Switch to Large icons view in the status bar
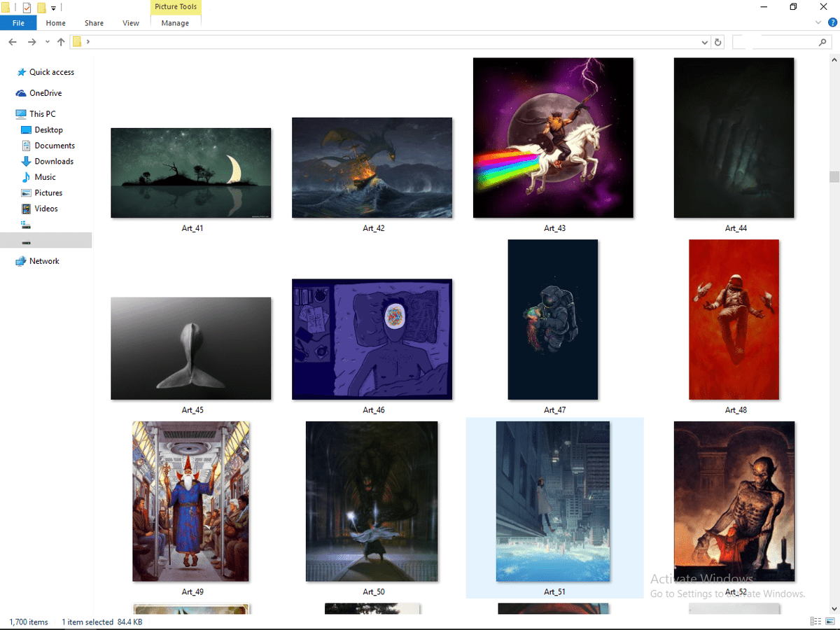The height and width of the screenshot is (630, 840). tap(831, 622)
